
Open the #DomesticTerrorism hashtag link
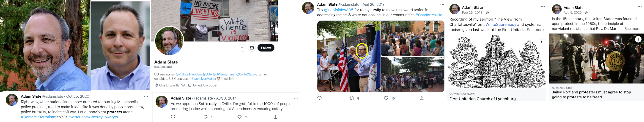click(x=38, y=117)
